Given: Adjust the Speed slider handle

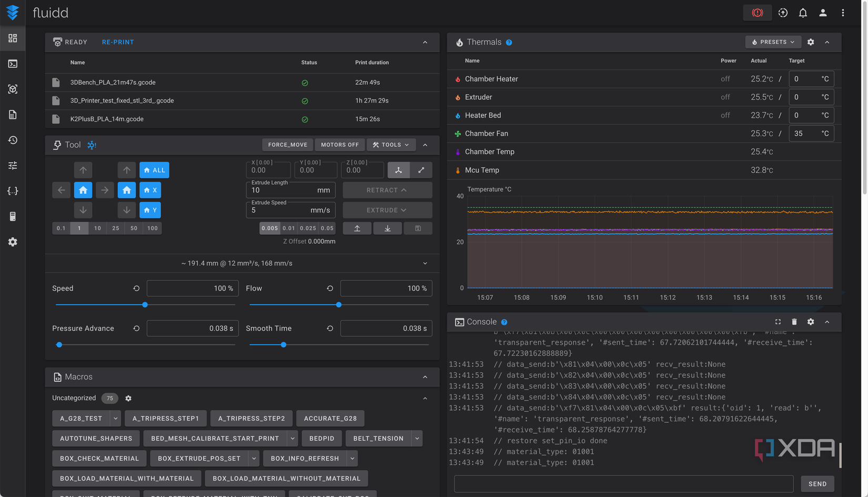Looking at the screenshot, I should pos(145,305).
